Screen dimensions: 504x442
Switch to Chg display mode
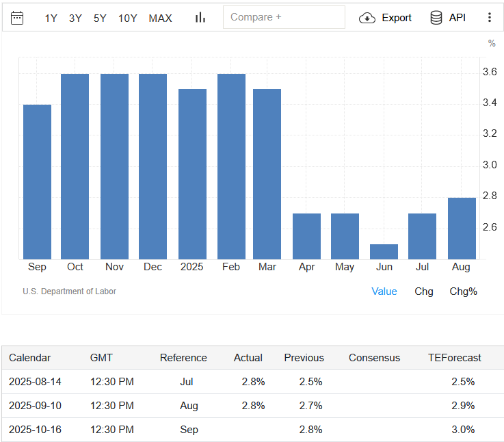click(x=424, y=291)
